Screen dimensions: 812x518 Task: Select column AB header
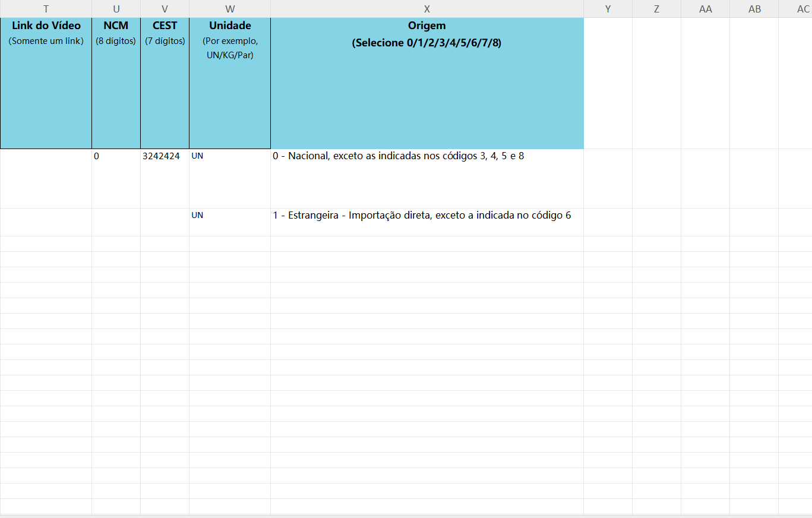point(754,9)
